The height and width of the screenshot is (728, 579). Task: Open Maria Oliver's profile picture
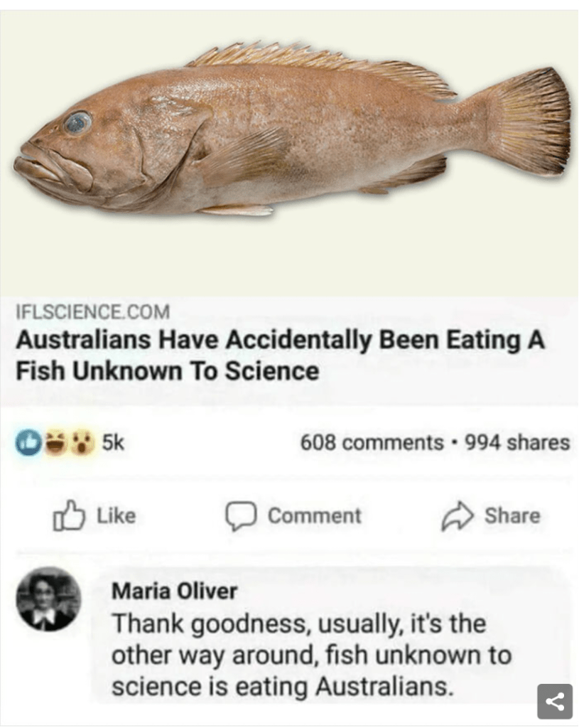(48, 599)
